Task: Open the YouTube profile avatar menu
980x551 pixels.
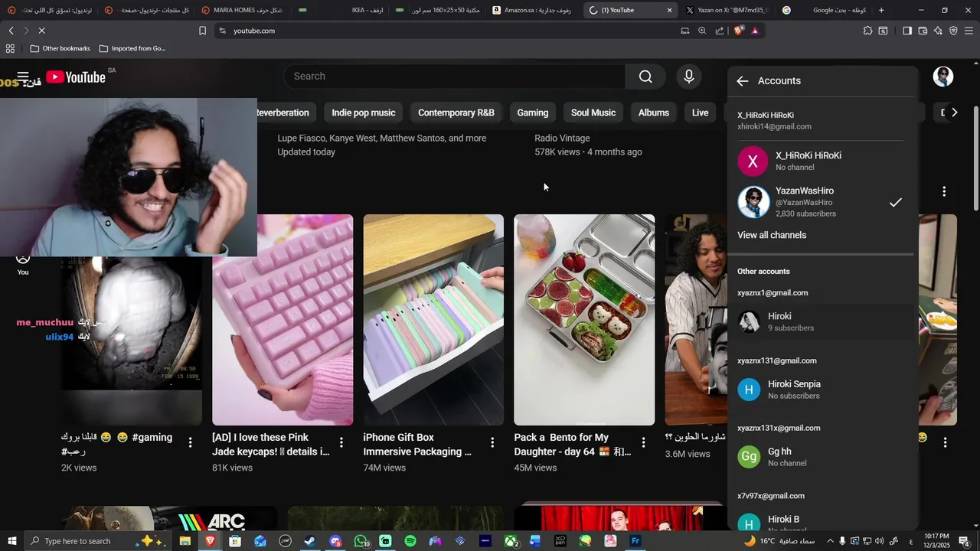Action: 943,77
